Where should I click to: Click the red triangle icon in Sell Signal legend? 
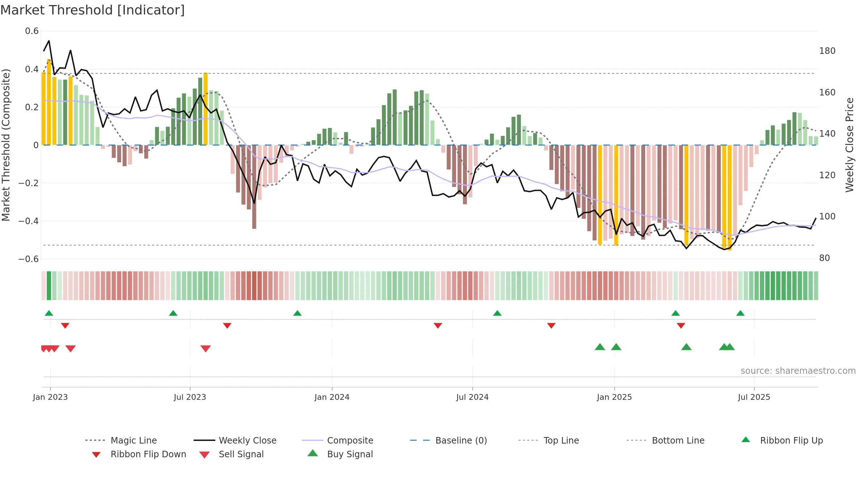pos(204,455)
